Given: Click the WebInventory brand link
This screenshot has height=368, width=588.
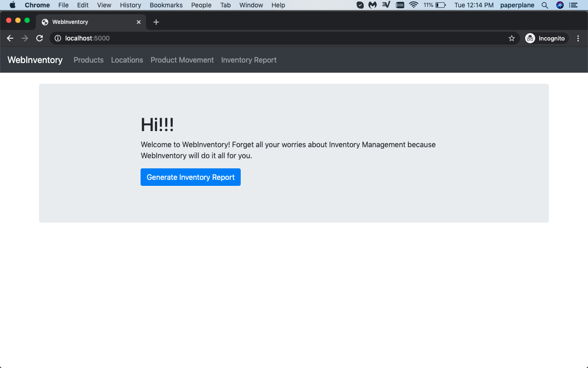Looking at the screenshot, I should (35, 60).
